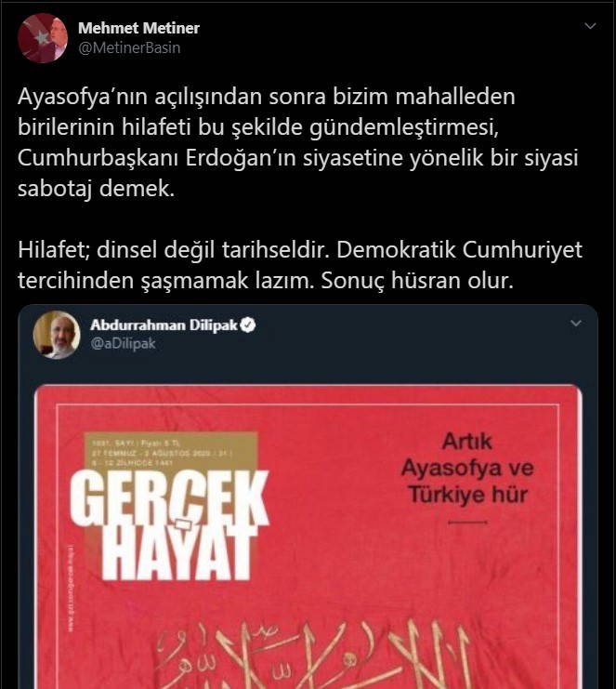The image size is (616, 689).
Task: Select the GERÇEK HAYAT magazine logo
Action: pos(169,525)
